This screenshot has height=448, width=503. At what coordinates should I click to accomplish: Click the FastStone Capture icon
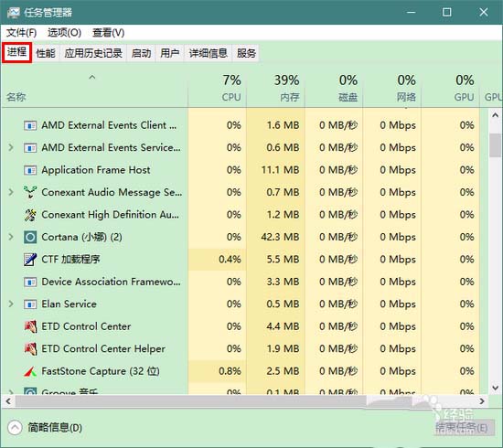click(30, 371)
